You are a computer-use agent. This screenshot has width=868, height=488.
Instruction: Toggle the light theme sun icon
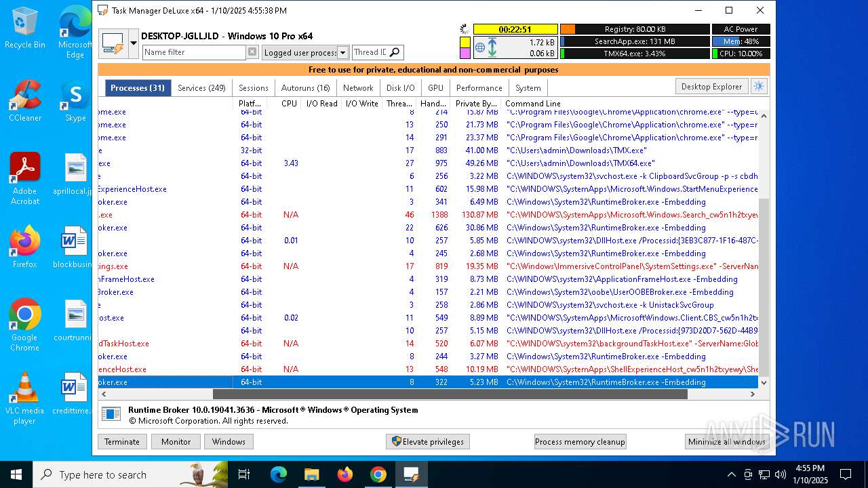coord(759,87)
